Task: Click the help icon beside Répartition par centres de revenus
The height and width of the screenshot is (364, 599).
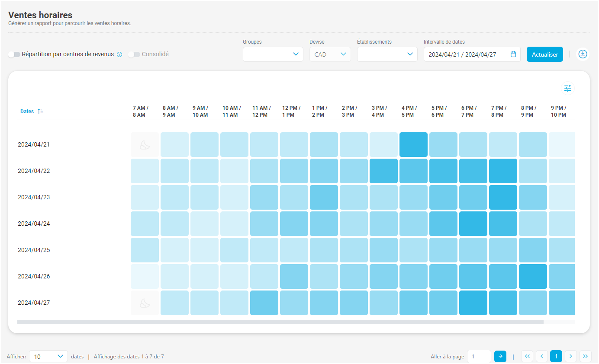Action: tap(119, 54)
